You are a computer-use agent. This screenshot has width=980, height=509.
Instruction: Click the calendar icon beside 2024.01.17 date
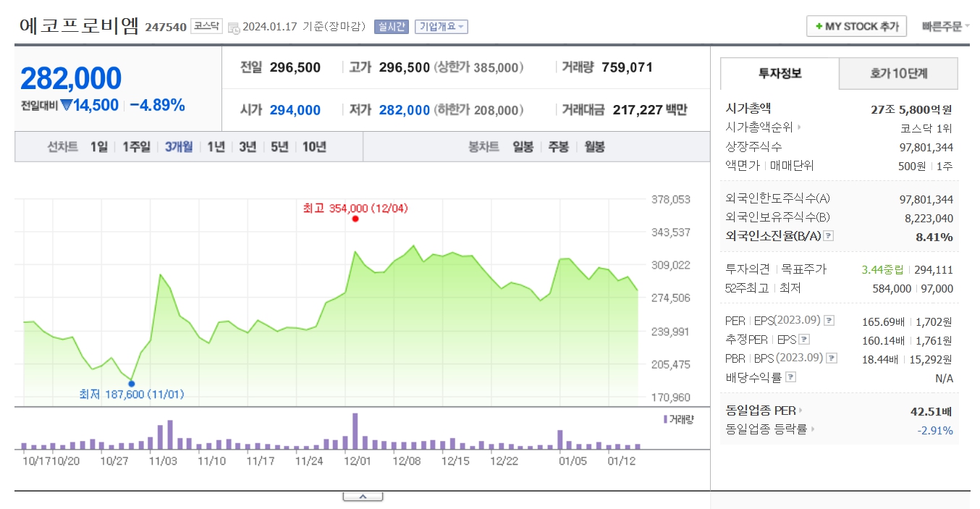[x=233, y=28]
